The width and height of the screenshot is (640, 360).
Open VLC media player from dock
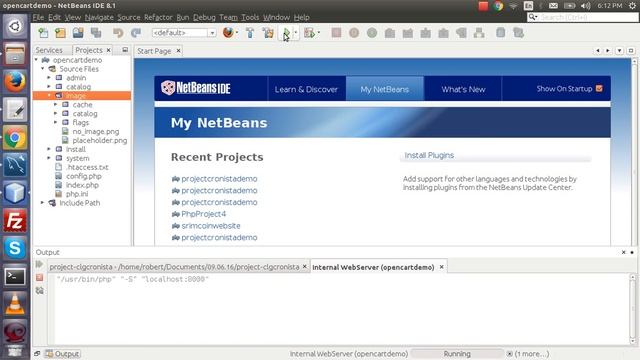pyautogui.click(x=15, y=304)
